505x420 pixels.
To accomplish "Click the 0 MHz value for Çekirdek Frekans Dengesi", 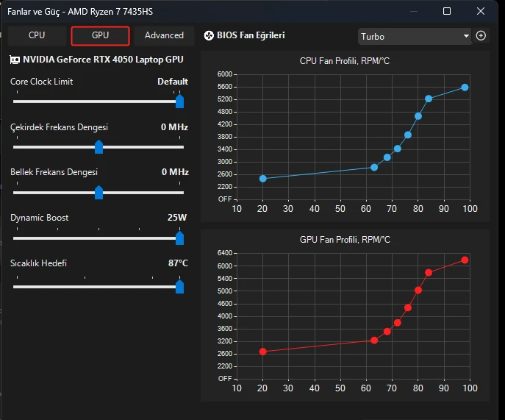I will click(174, 127).
